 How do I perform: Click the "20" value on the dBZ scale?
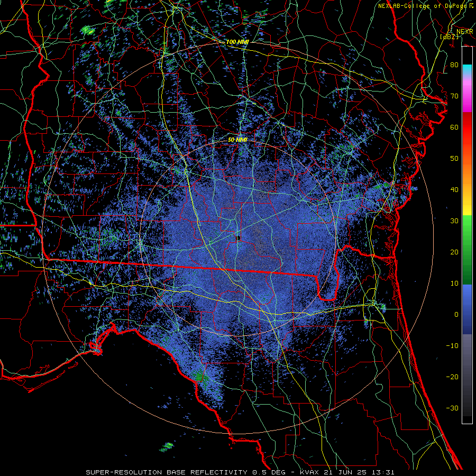[x=454, y=252]
